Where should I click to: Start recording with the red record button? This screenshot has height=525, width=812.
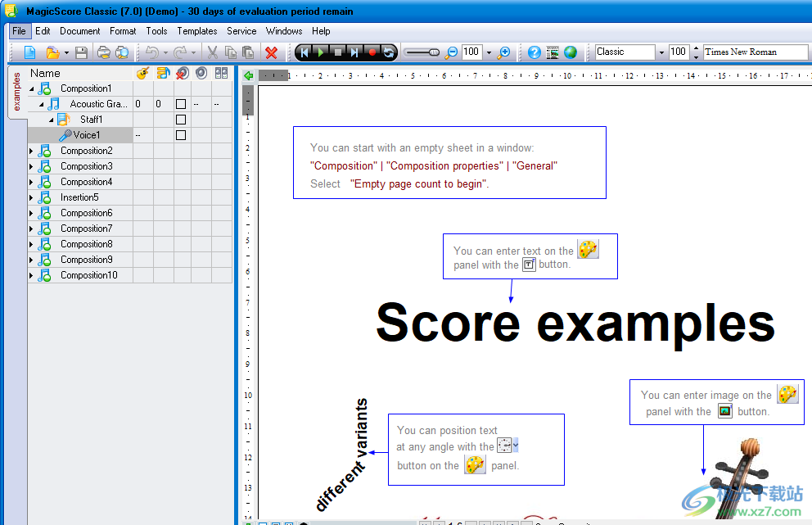click(372, 52)
